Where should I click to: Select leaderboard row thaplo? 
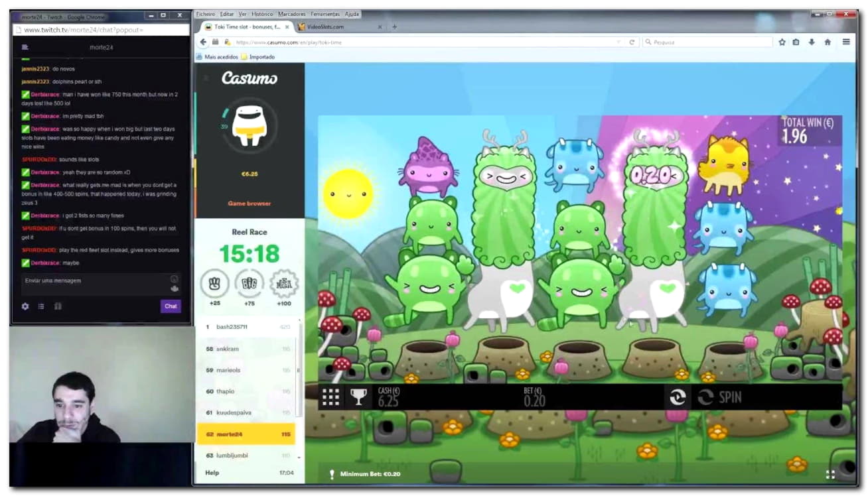[x=246, y=391]
